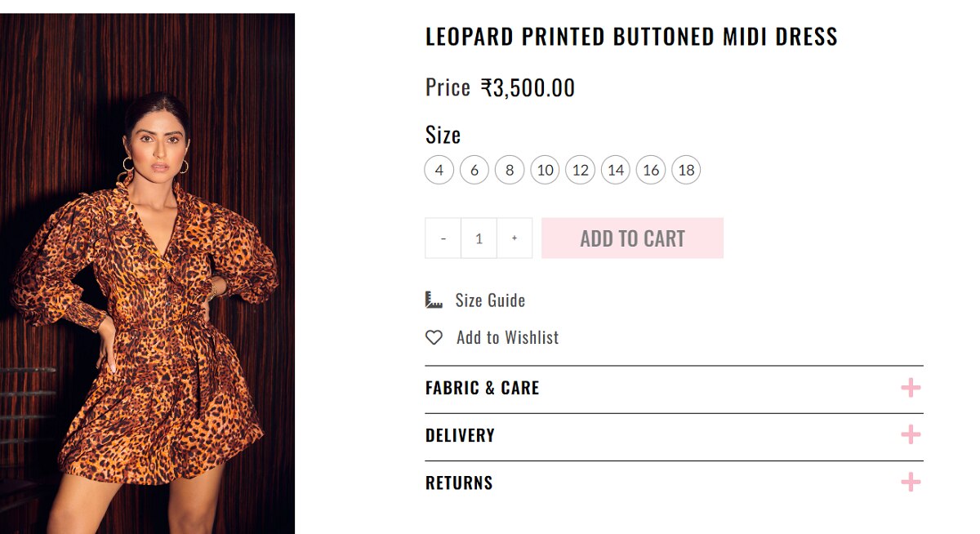This screenshot has height=534, width=980.
Task: Choose size 12
Action: pyautogui.click(x=581, y=170)
